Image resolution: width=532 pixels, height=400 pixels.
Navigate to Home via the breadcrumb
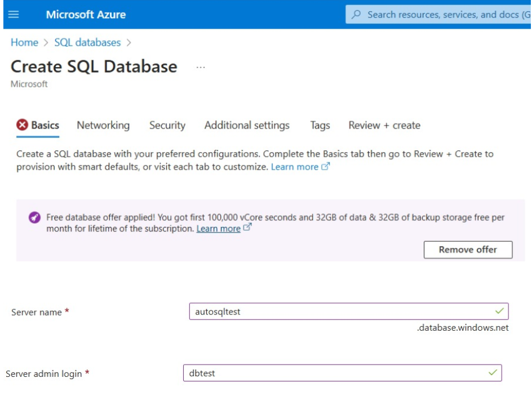tap(25, 42)
